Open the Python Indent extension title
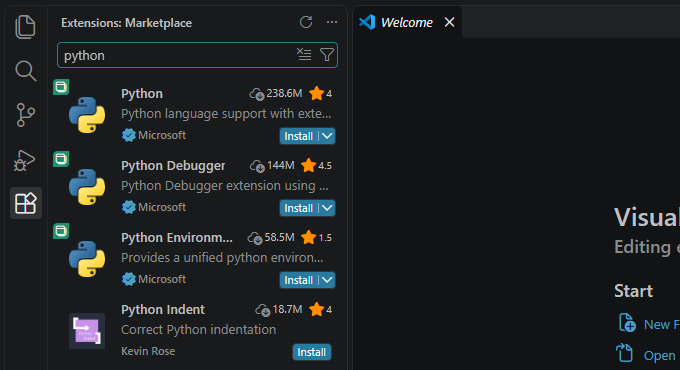Screen dimensions: 680x370 pyautogui.click(x=163, y=310)
